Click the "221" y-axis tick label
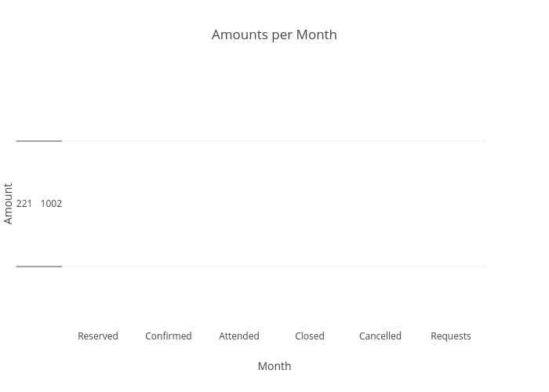Viewport: 549px width, 392px height. coord(24,204)
